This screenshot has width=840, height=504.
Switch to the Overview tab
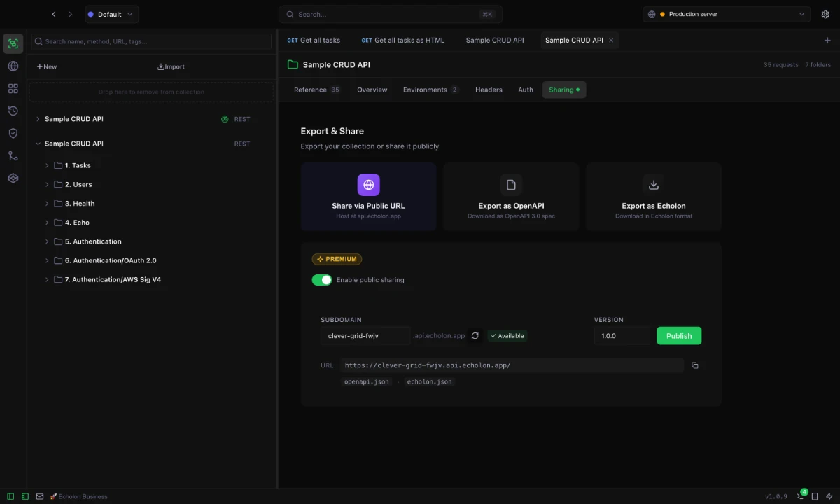[372, 90]
